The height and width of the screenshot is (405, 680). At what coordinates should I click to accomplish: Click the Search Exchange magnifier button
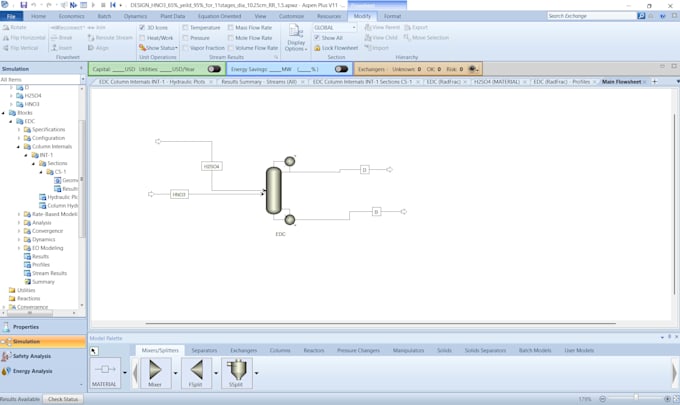tap(641, 16)
